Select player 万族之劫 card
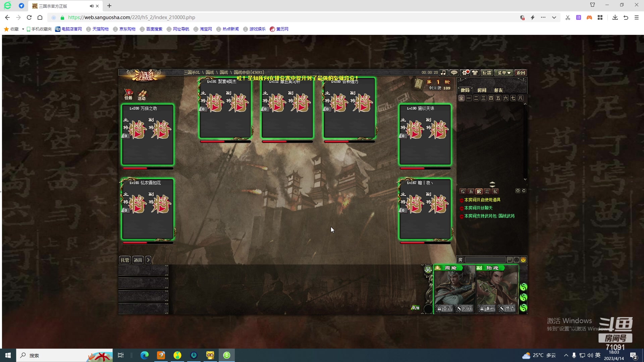This screenshot has height=362, width=644. click(148, 135)
